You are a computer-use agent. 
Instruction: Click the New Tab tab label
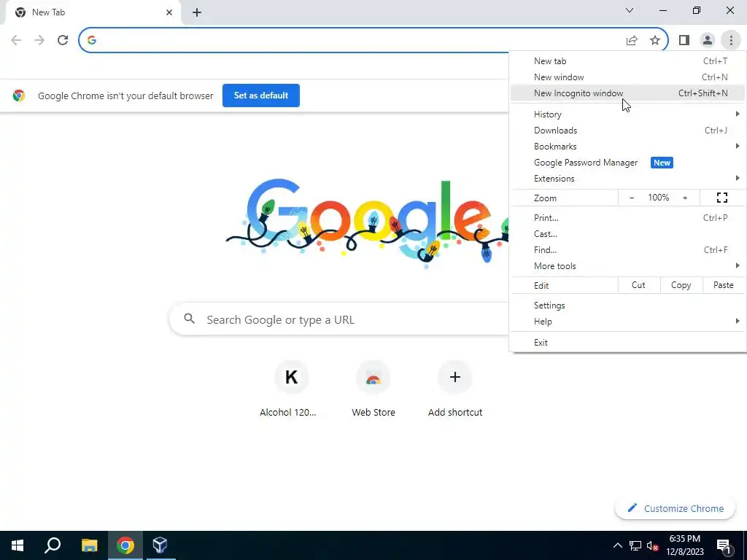coord(48,12)
